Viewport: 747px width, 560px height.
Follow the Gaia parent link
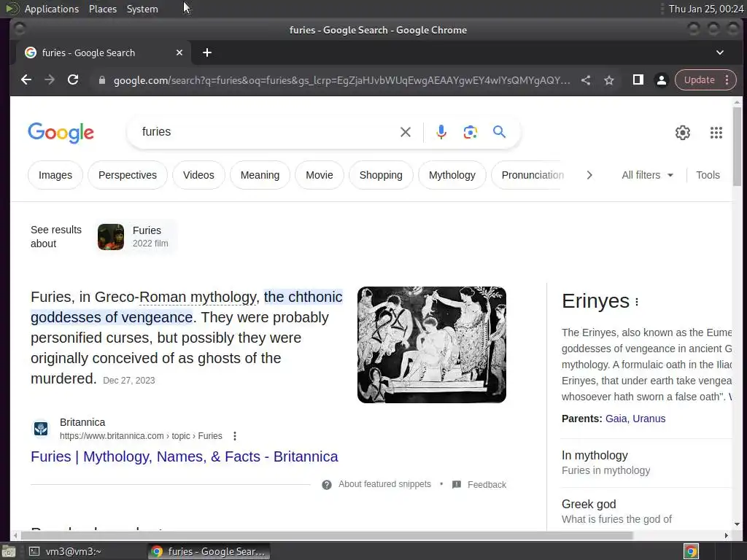click(x=616, y=419)
